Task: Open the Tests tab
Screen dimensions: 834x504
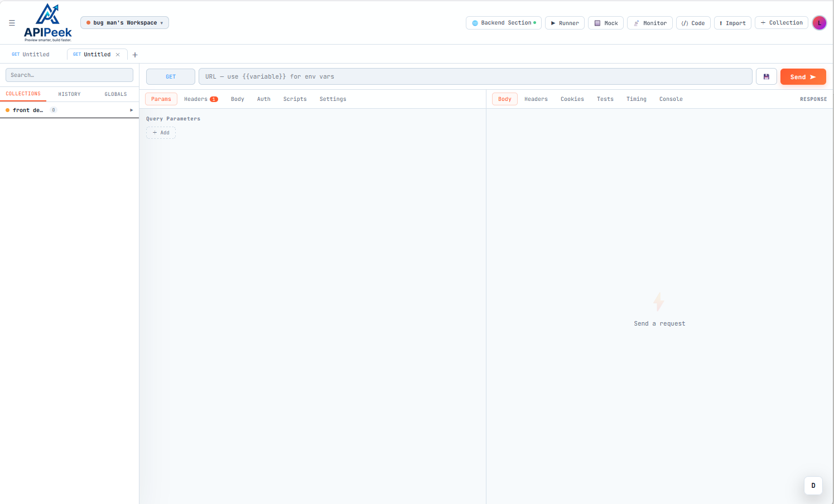Action: (x=605, y=99)
